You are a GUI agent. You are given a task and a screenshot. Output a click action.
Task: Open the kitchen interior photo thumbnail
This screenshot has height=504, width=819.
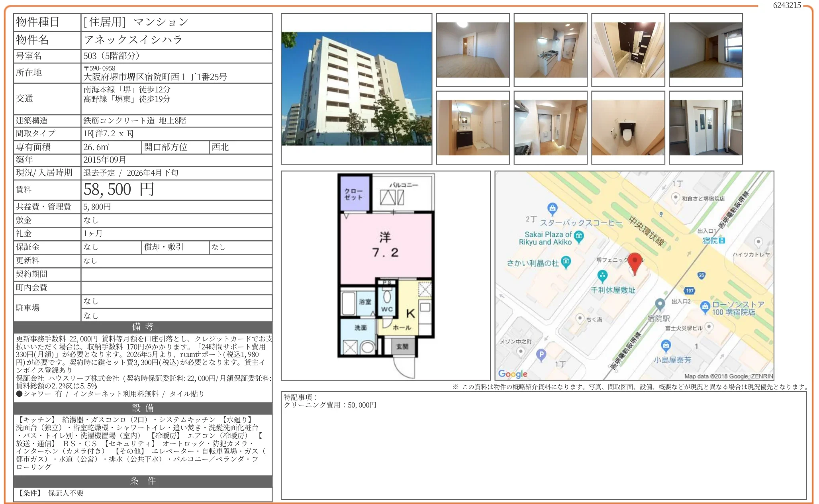[550, 50]
